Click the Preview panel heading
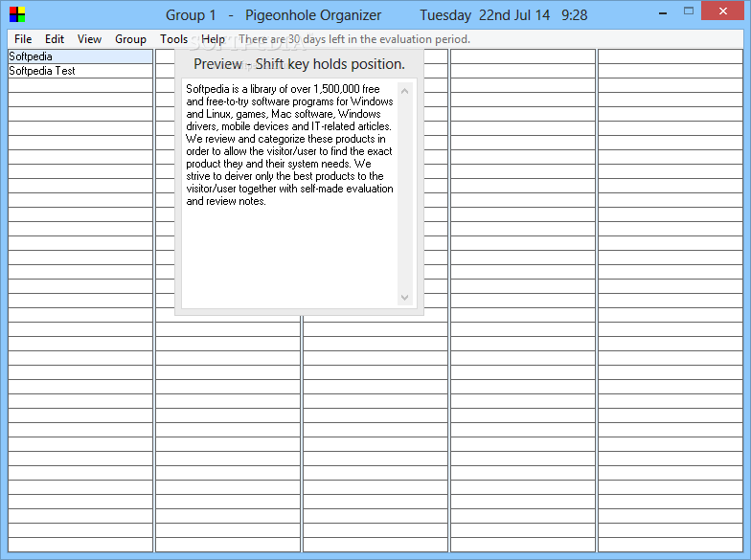Screen dimensions: 751x560 pos(299,64)
